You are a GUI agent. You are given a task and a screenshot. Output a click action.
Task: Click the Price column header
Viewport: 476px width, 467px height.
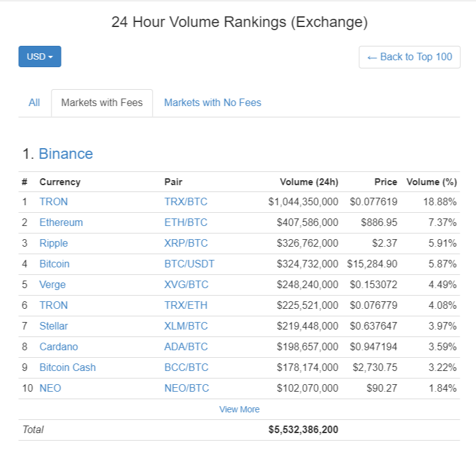tap(386, 182)
